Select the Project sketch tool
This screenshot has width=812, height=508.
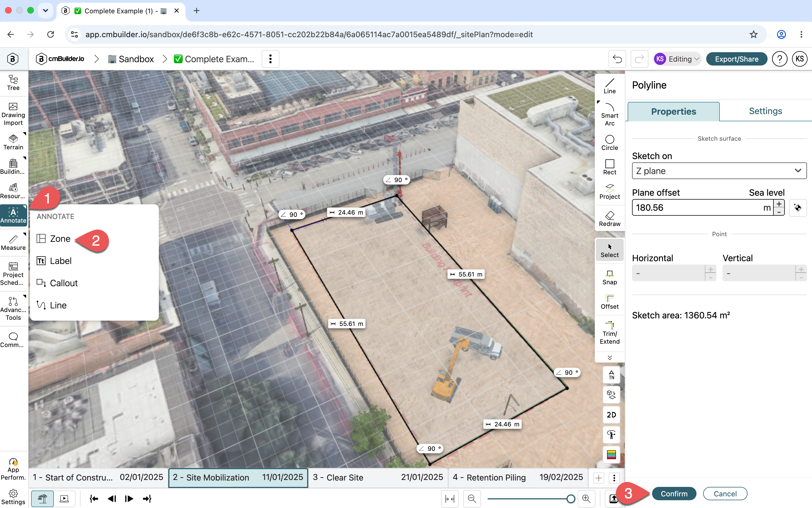point(610,192)
